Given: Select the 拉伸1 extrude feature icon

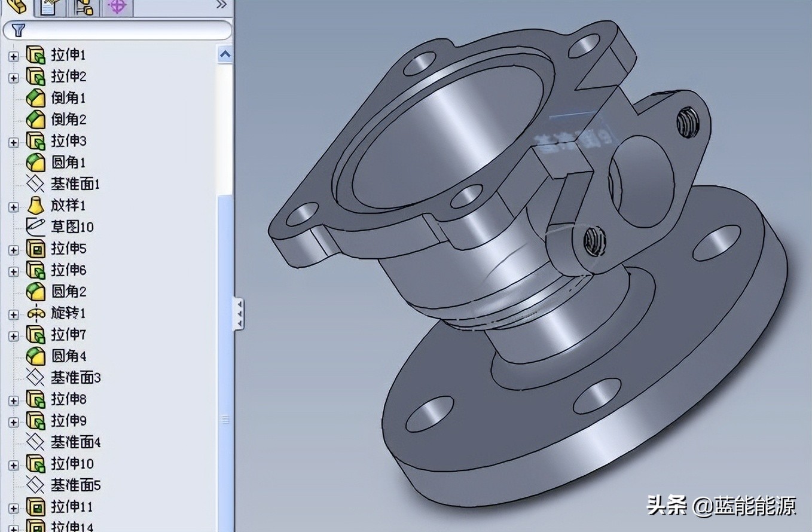Looking at the screenshot, I should click(x=36, y=54).
